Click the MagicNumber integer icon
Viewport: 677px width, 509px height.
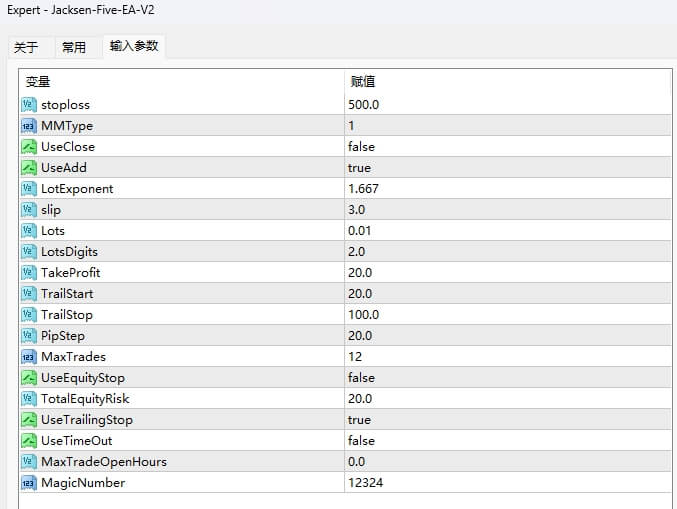[29, 483]
